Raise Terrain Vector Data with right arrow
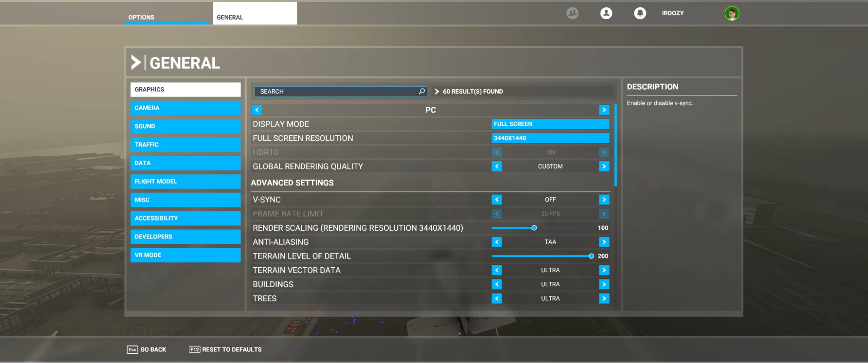This screenshot has height=363, width=868. tap(604, 270)
